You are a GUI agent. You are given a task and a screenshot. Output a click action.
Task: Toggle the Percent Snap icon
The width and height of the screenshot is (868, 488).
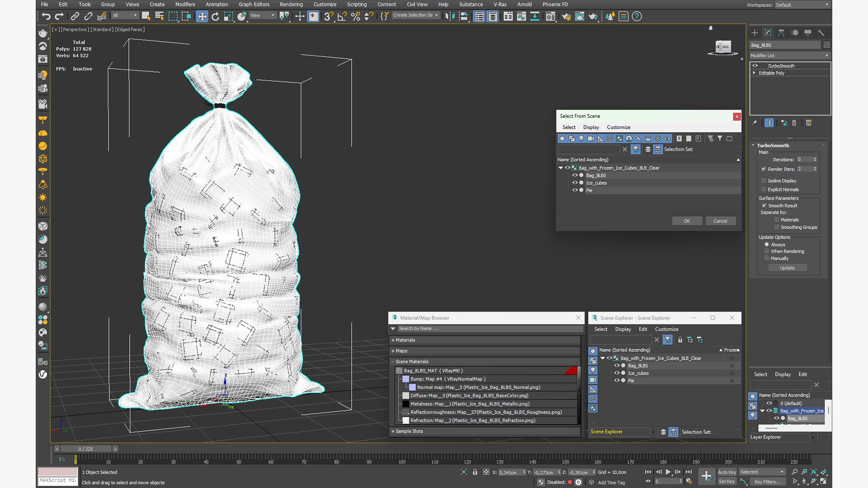point(356,16)
